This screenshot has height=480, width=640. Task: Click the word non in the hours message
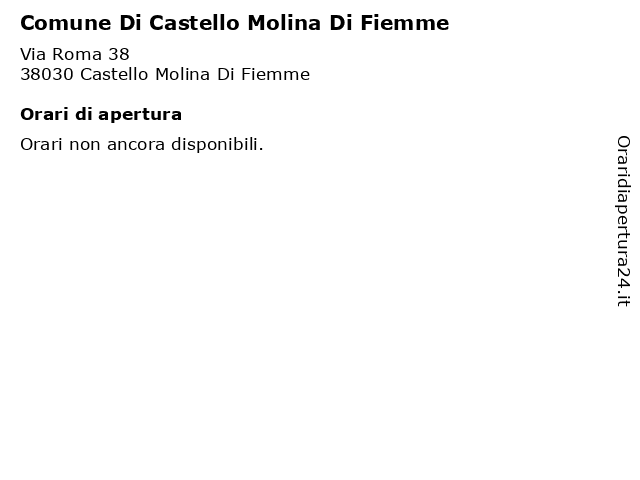85,145
